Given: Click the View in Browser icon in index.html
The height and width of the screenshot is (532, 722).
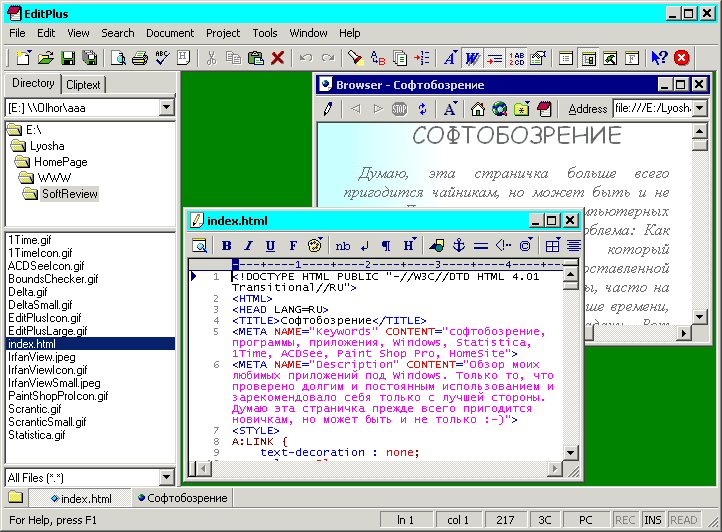Looking at the screenshot, I should [x=199, y=246].
